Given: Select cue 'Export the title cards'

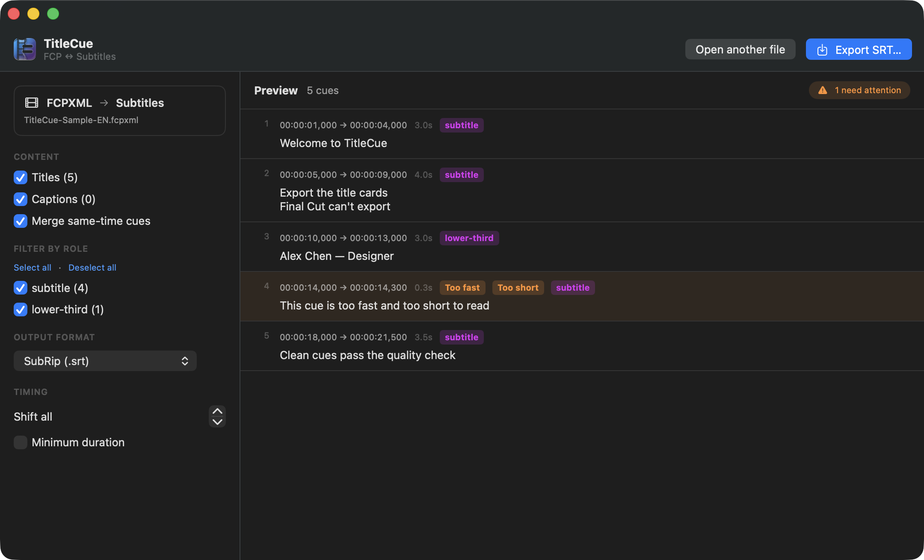Looking at the screenshot, I should 582,191.
